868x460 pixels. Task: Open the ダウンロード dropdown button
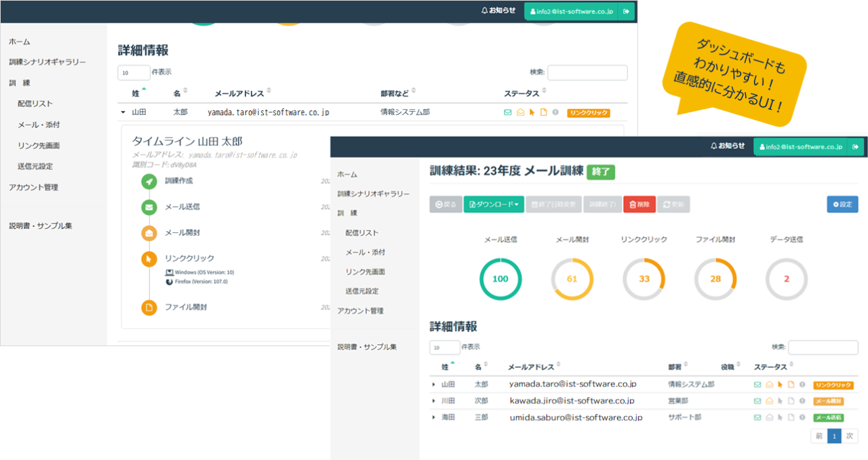click(x=494, y=204)
